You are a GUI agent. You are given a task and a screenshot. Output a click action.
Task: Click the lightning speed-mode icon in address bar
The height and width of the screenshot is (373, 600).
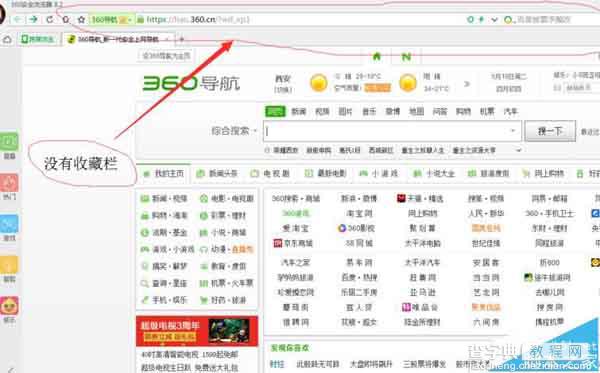click(x=481, y=19)
